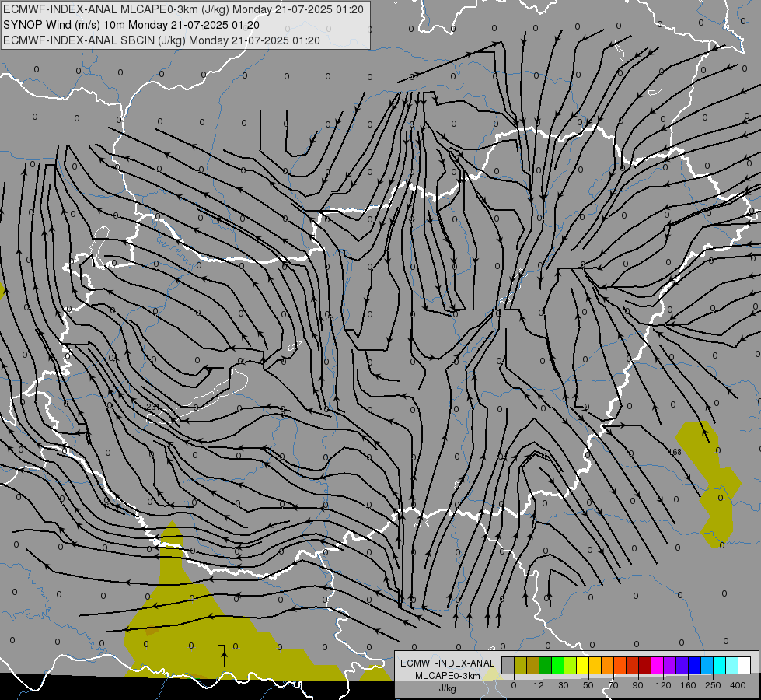The width and height of the screenshot is (761, 700).
Task: Pick the cyan legend swatch after 250
Action: [720, 665]
